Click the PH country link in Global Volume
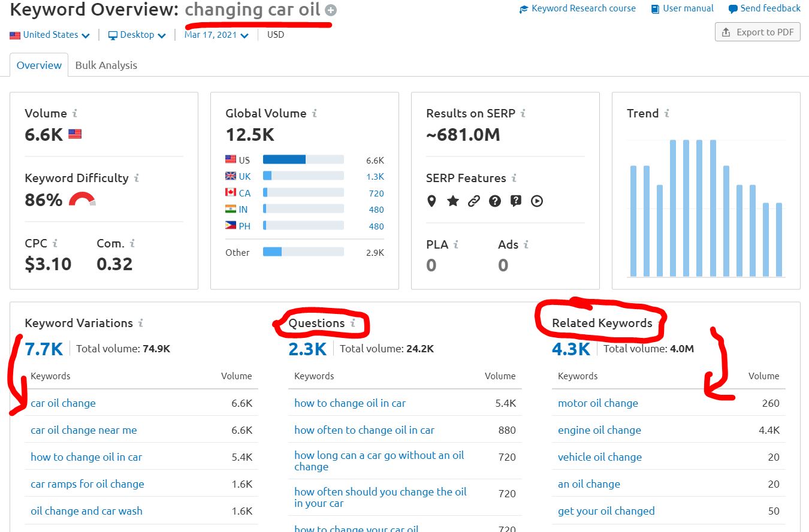809x532 pixels. pos(244,226)
